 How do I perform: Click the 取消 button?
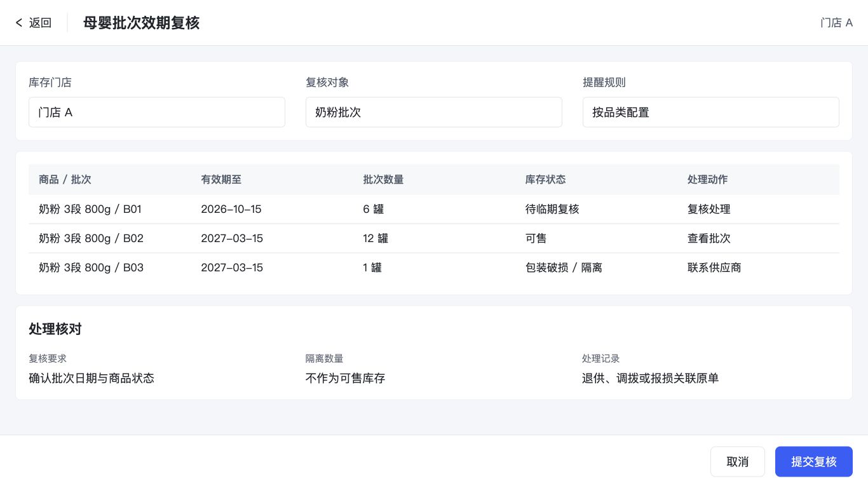(x=738, y=462)
